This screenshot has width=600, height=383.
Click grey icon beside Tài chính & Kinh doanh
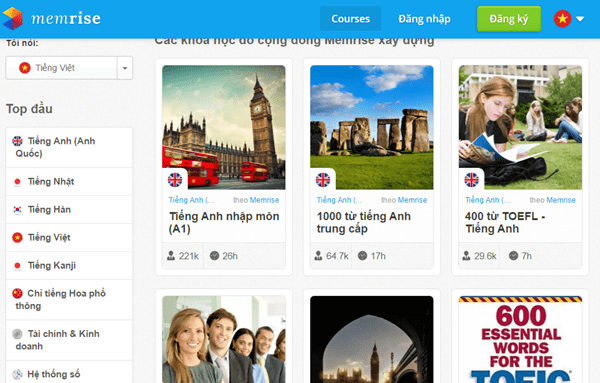17,334
